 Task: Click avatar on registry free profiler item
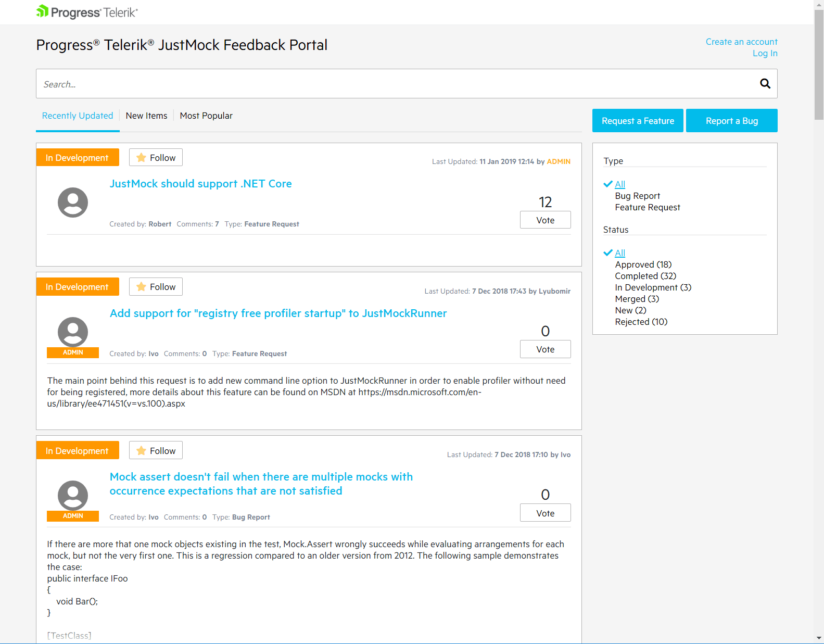click(x=73, y=332)
